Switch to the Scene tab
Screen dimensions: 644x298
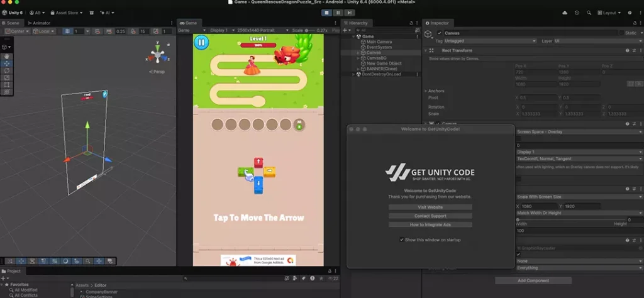pos(11,23)
